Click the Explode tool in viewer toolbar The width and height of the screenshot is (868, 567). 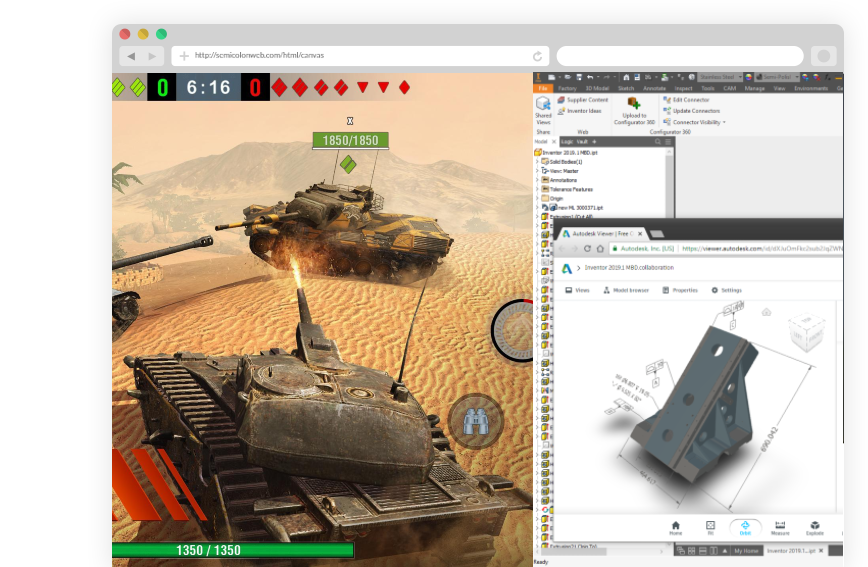(815, 528)
